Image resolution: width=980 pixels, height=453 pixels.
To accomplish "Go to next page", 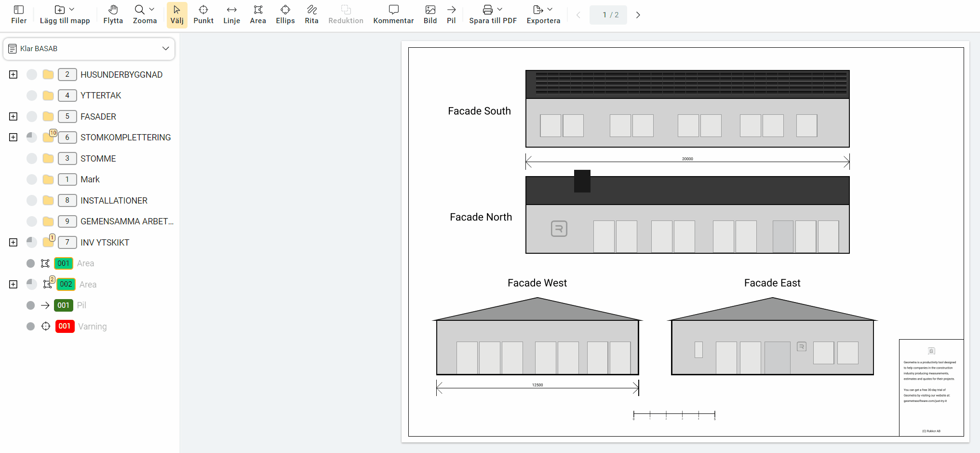I will 638,15.
